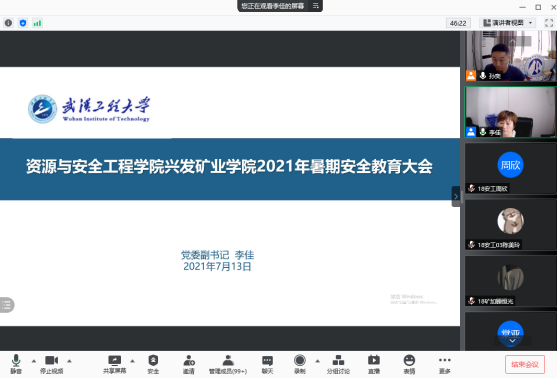Click the meeting info icon at top left
The height and width of the screenshot is (379, 558).
click(8, 23)
